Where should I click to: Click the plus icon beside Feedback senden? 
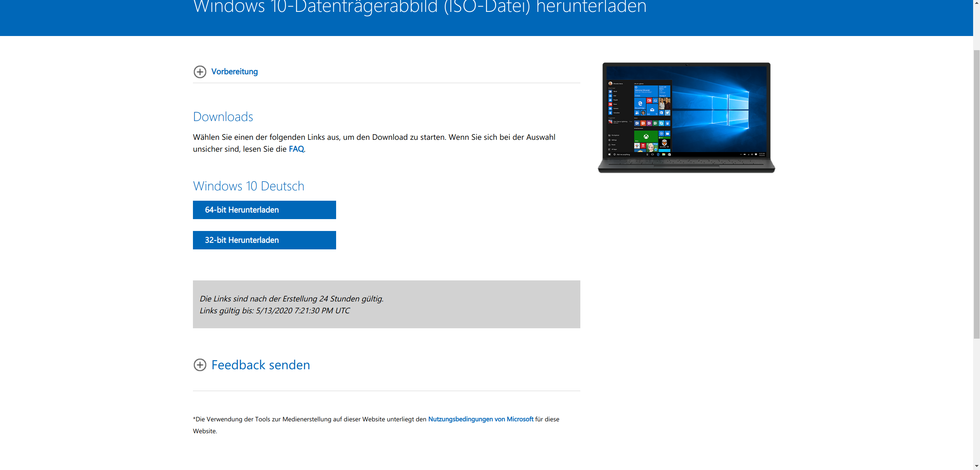pyautogui.click(x=200, y=365)
